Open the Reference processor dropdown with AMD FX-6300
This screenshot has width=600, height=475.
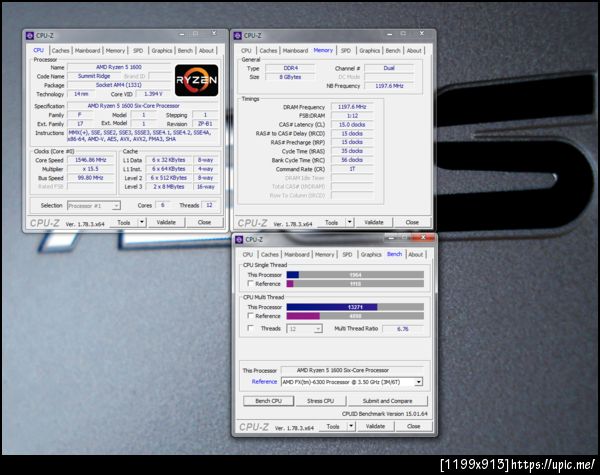click(x=419, y=382)
